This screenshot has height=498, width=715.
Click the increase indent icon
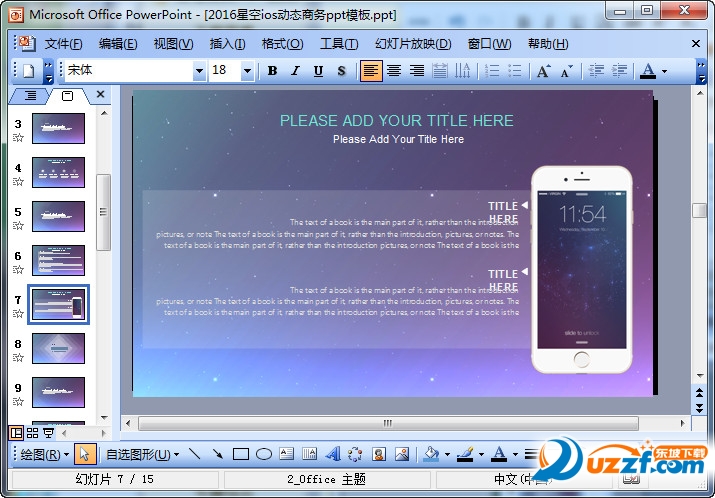[619, 71]
